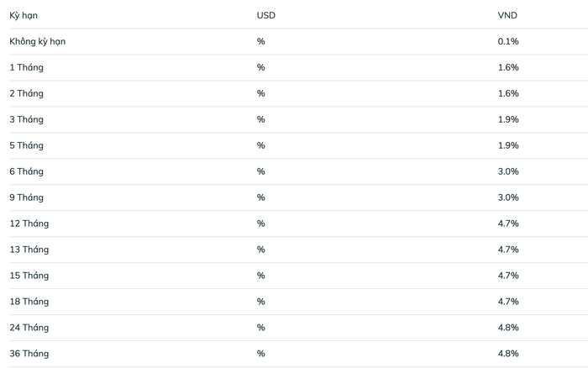The width and height of the screenshot is (588, 368).
Task: Click VND rate for 36 Tháng
Action: 507,354
